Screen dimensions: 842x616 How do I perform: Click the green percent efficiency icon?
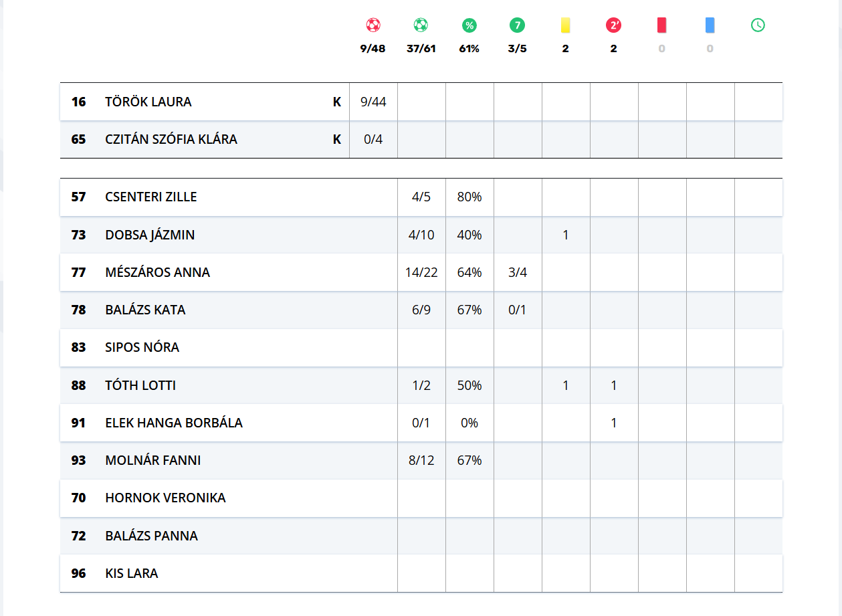pyautogui.click(x=469, y=25)
